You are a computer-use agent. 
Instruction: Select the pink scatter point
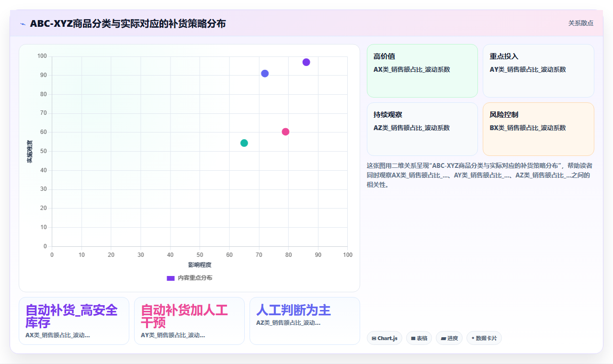pos(285,132)
